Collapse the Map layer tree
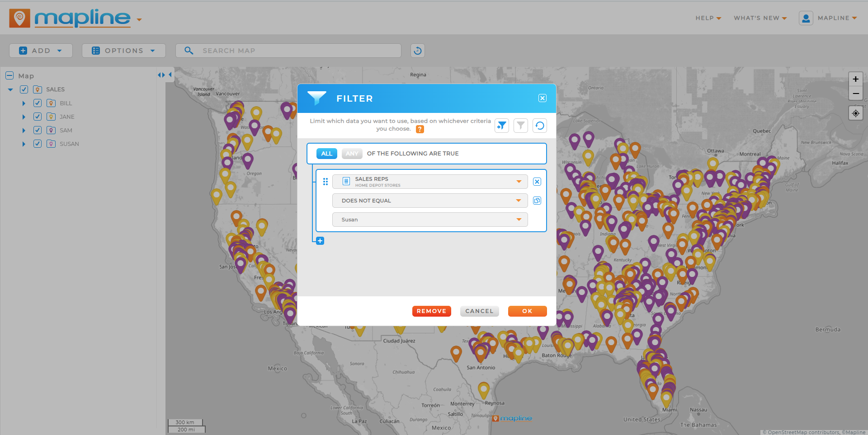Screen dimensions: 868x435 (9, 75)
